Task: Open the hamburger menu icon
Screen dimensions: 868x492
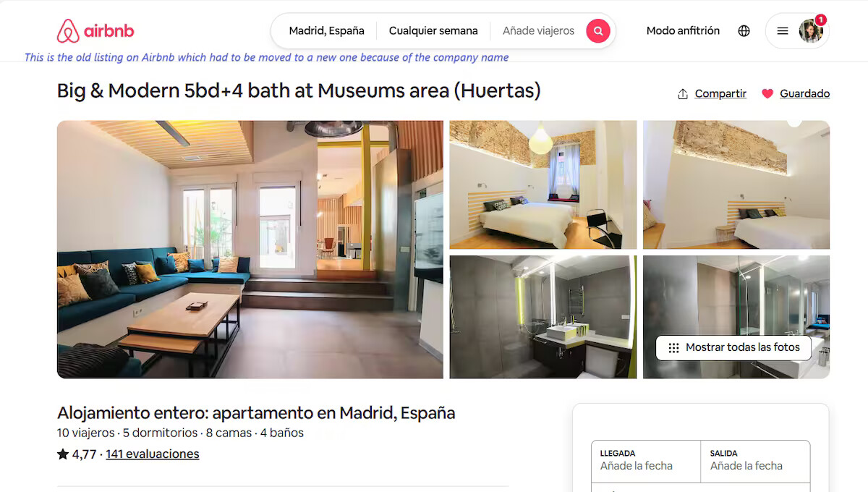Action: pyautogui.click(x=783, y=31)
